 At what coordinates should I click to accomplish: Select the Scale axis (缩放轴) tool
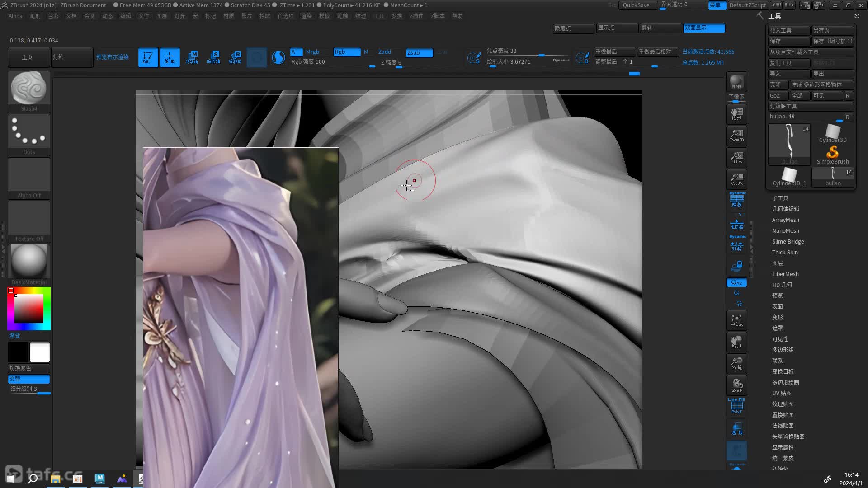pyautogui.click(x=213, y=57)
